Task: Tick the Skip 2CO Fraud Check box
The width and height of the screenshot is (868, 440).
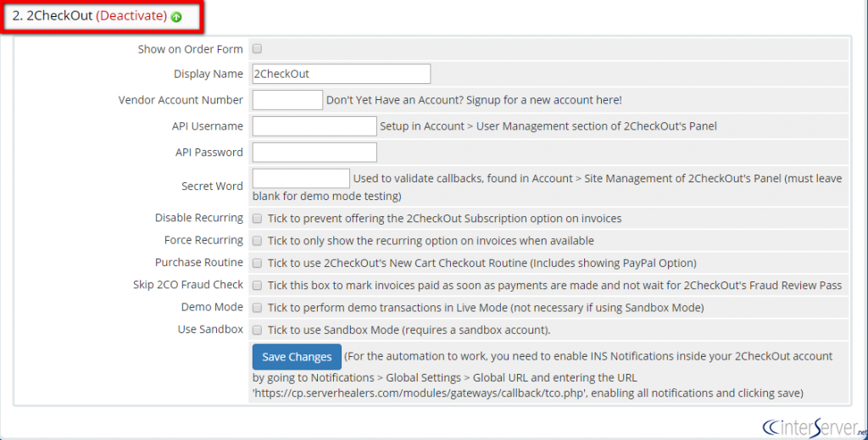Action: pos(258,286)
